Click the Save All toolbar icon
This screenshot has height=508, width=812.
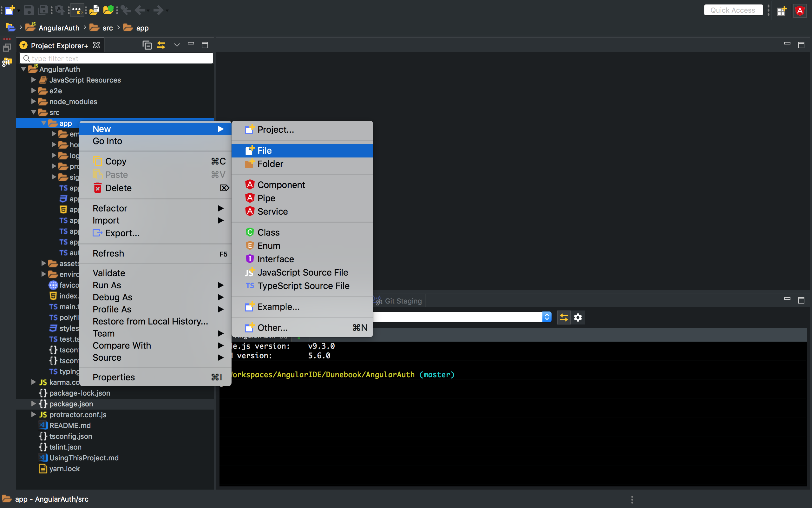click(x=43, y=10)
